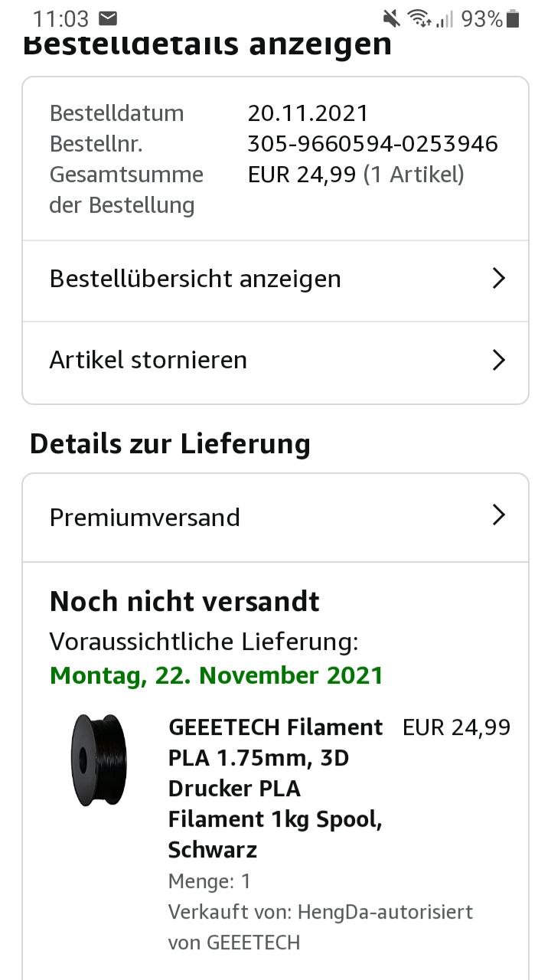Tap the mail notification icon in status bar
The image size is (551, 980).
pyautogui.click(x=108, y=18)
